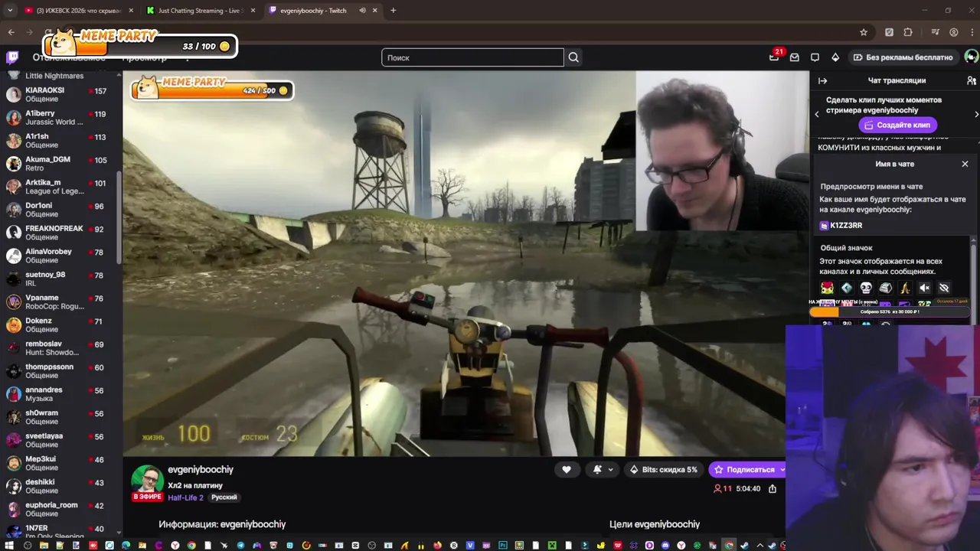Open annandres Музыка channel in sidebar
The image size is (980, 551).
pos(60,394)
